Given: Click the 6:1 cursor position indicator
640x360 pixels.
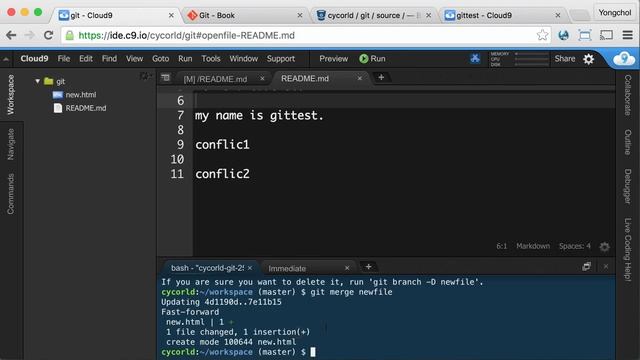Looking at the screenshot, I should [502, 246].
